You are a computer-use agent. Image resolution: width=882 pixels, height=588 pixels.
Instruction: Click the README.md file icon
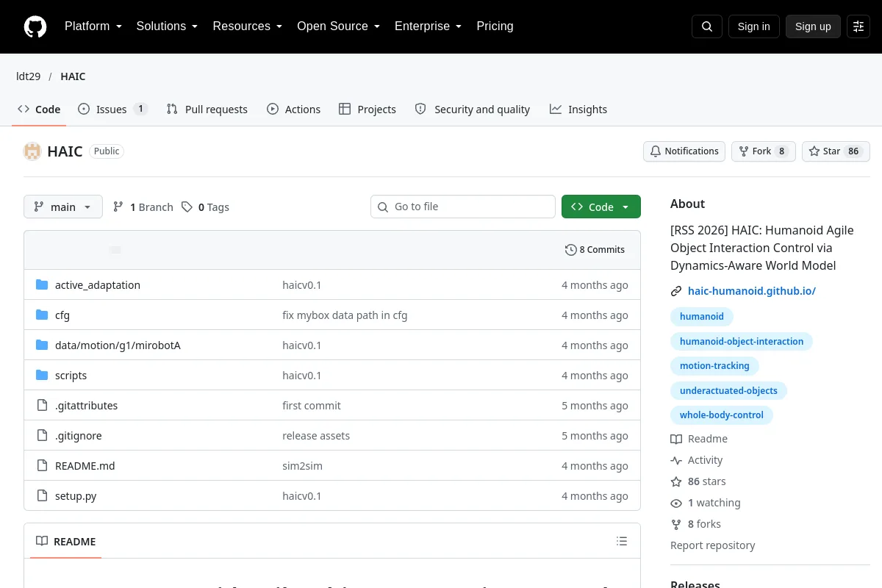pyautogui.click(x=42, y=466)
